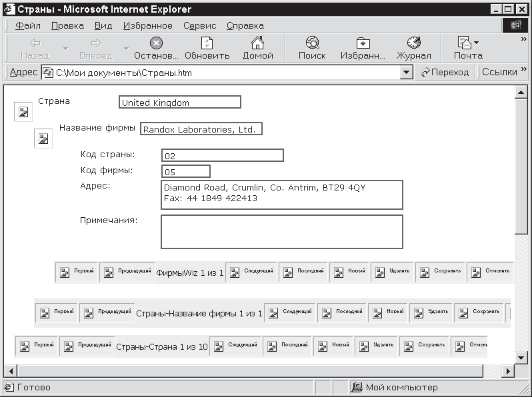532x397 pixels.
Task: Open the Поиск search panel icon
Action: (312, 44)
